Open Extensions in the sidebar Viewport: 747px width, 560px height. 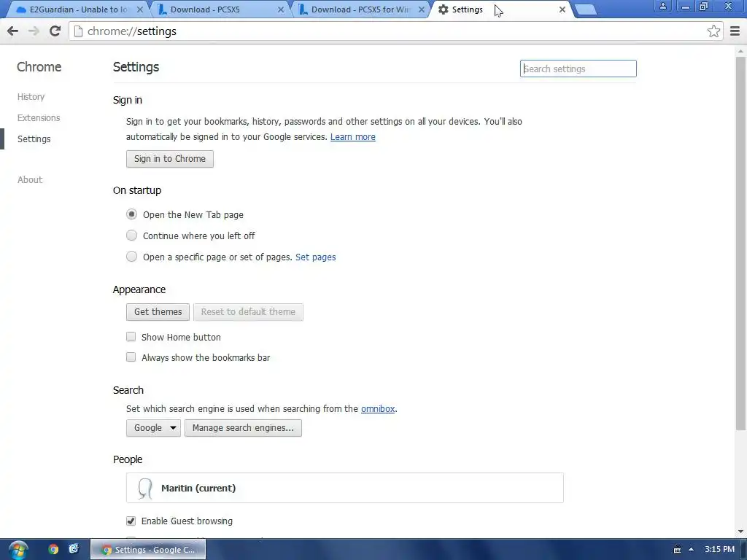[39, 117]
